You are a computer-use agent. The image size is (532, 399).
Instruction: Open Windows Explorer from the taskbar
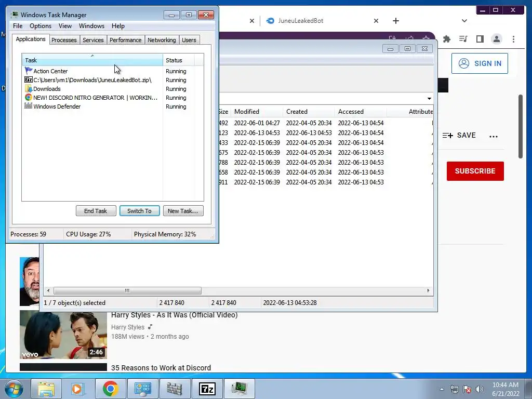[46, 389]
